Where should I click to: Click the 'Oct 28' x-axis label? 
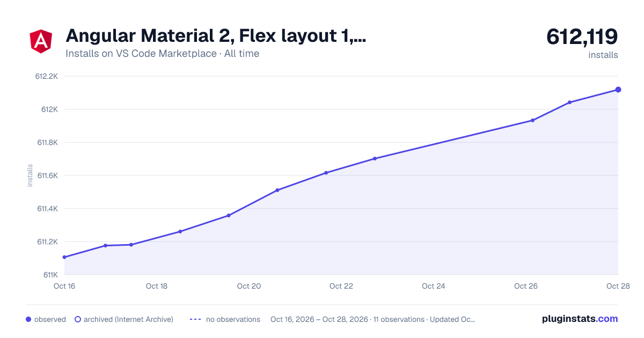pyautogui.click(x=618, y=286)
